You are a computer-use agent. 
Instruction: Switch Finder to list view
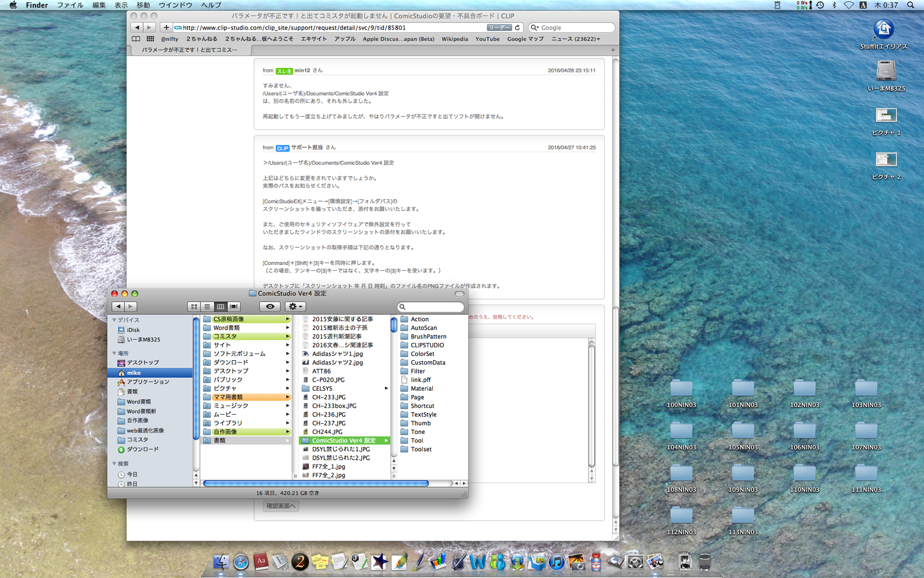[x=207, y=307]
